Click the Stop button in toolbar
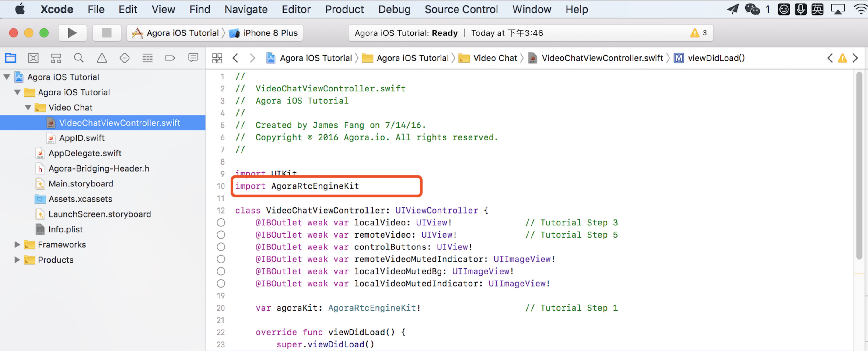Screen dimensions: 868x351 tap(107, 33)
